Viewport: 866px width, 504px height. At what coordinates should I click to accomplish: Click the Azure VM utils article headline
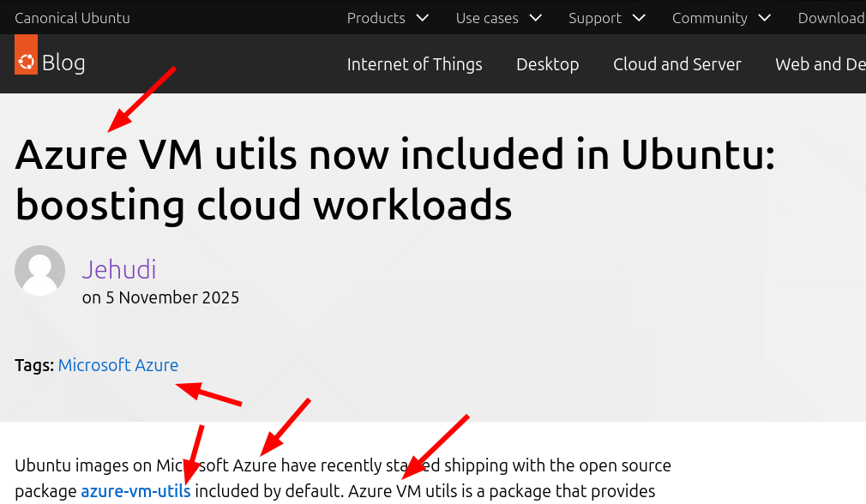394,179
